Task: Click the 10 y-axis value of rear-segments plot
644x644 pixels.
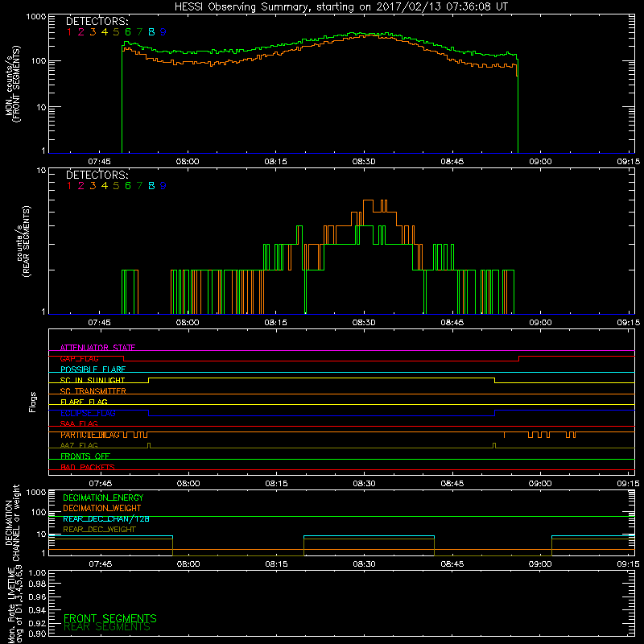Action: coord(42,170)
